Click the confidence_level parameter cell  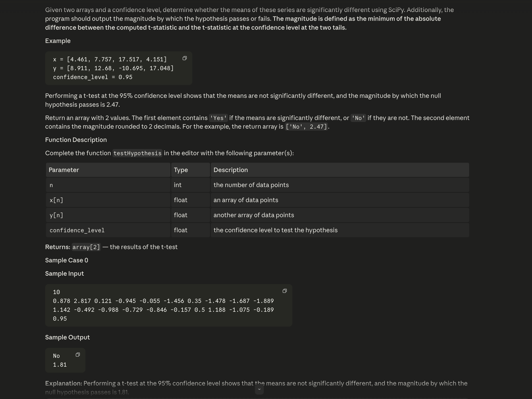pos(108,230)
